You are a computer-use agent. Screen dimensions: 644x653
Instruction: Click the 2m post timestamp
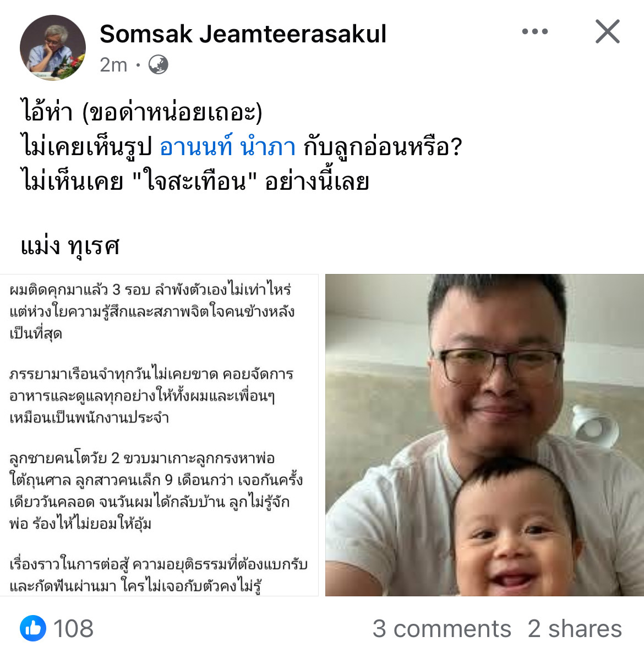pos(113,65)
